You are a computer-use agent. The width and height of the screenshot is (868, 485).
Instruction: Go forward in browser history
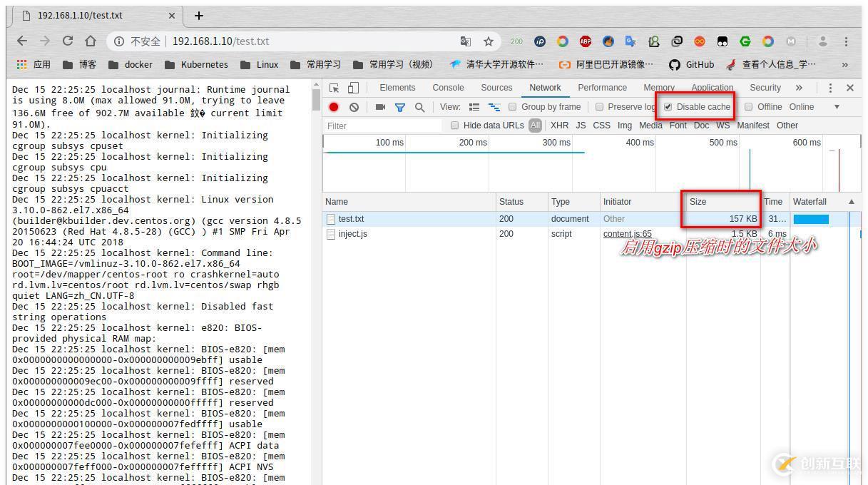pyautogui.click(x=45, y=41)
